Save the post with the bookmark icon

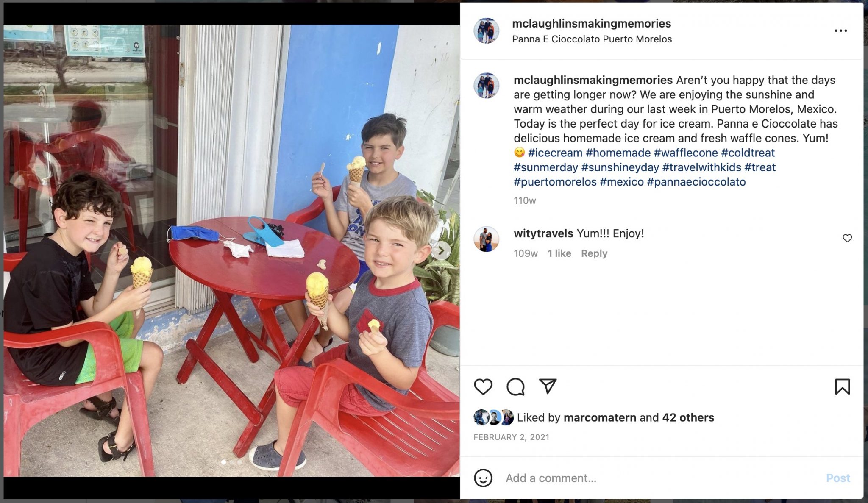point(842,386)
